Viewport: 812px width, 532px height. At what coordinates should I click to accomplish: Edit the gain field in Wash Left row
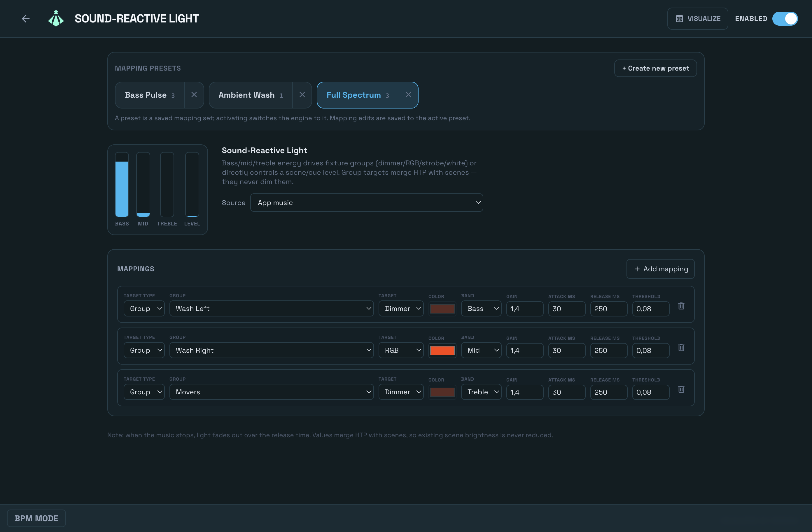point(524,309)
